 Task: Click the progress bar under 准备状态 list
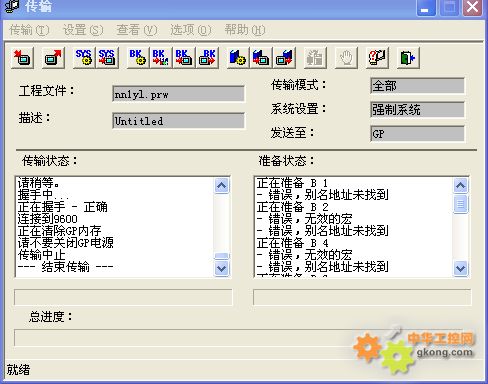[362, 297]
